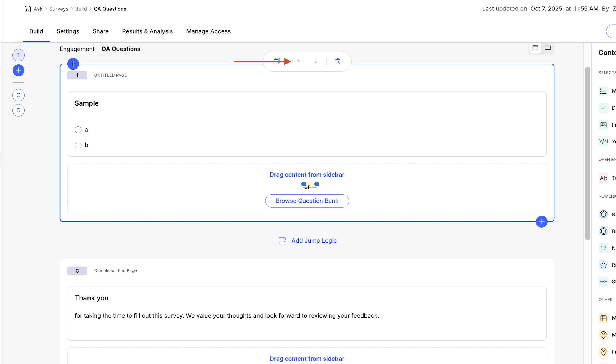Open the Results & Analysis tab
The height and width of the screenshot is (364, 616).
tap(147, 31)
